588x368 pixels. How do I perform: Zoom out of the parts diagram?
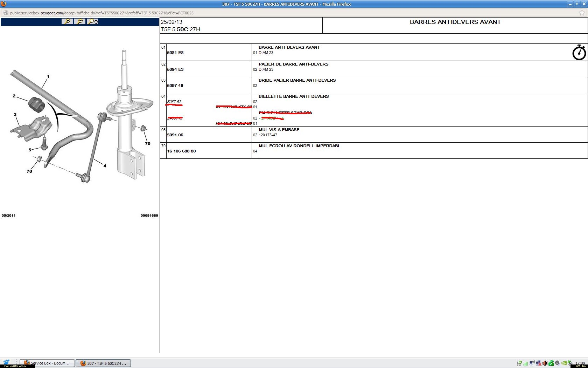[80, 21]
